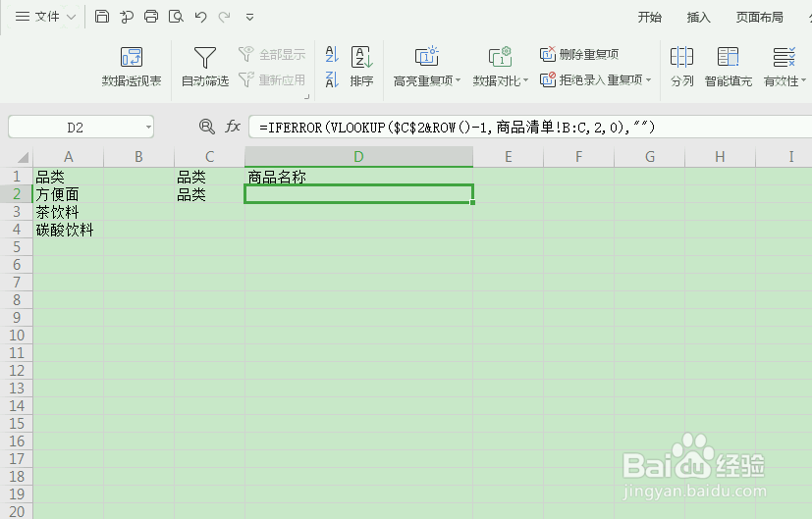Select row 10 header

[x=17, y=336]
